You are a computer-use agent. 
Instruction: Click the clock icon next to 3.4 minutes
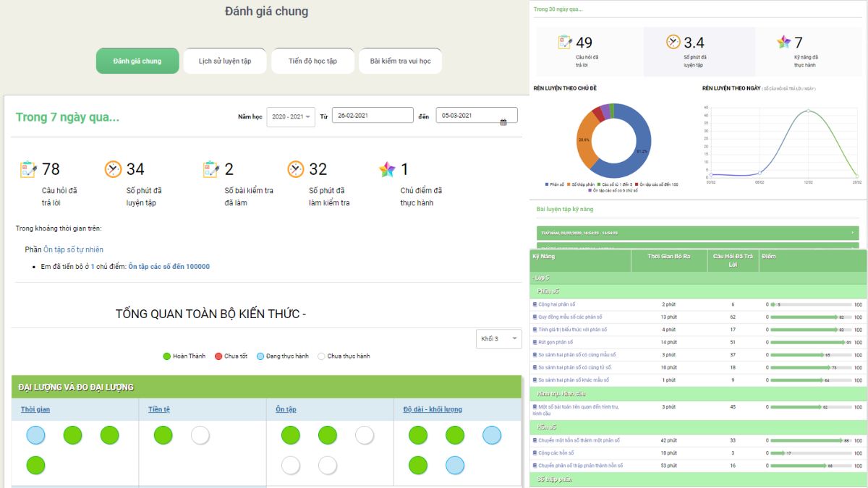(x=673, y=42)
